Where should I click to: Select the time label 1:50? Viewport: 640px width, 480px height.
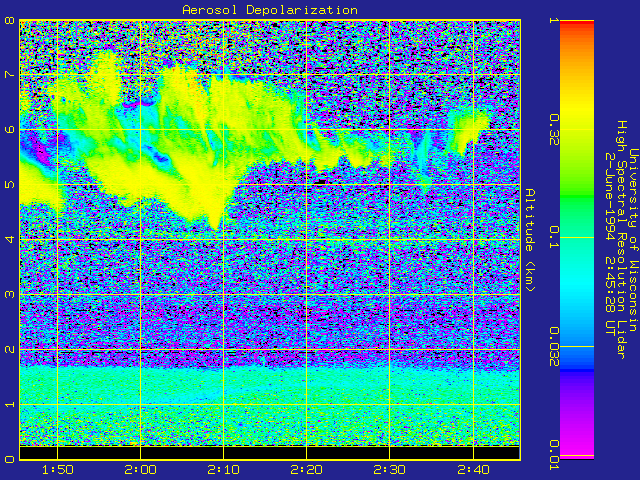point(58,470)
